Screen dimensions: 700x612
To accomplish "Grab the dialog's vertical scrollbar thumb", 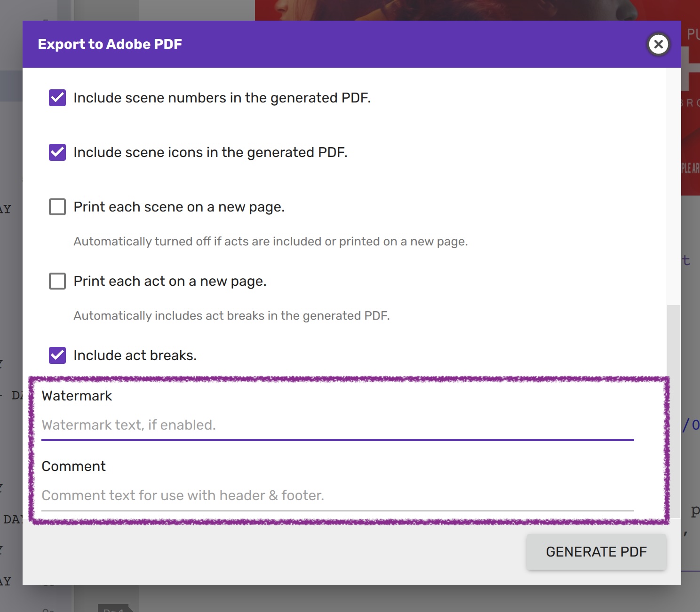I will click(674, 409).
